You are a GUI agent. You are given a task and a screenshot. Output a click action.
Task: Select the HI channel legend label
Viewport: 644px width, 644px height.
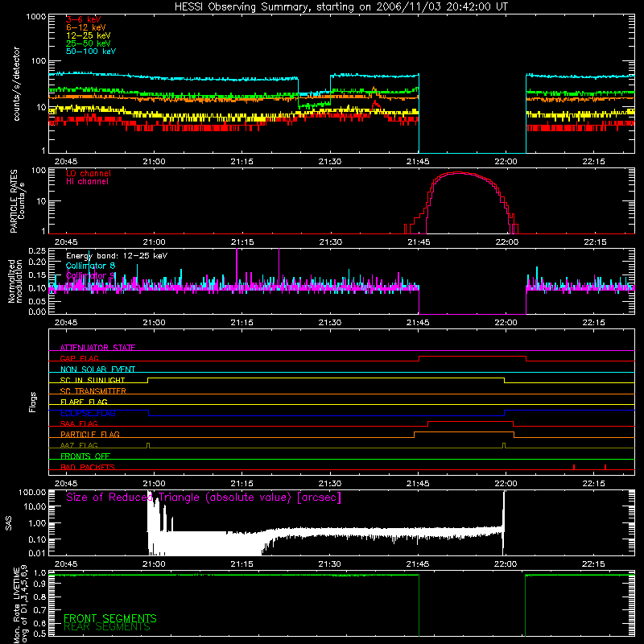tap(87, 182)
